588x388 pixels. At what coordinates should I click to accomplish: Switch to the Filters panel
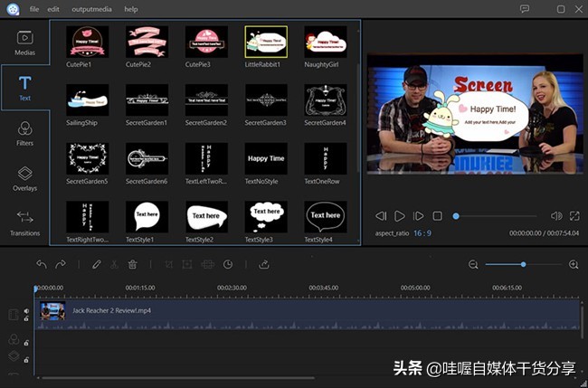24,133
